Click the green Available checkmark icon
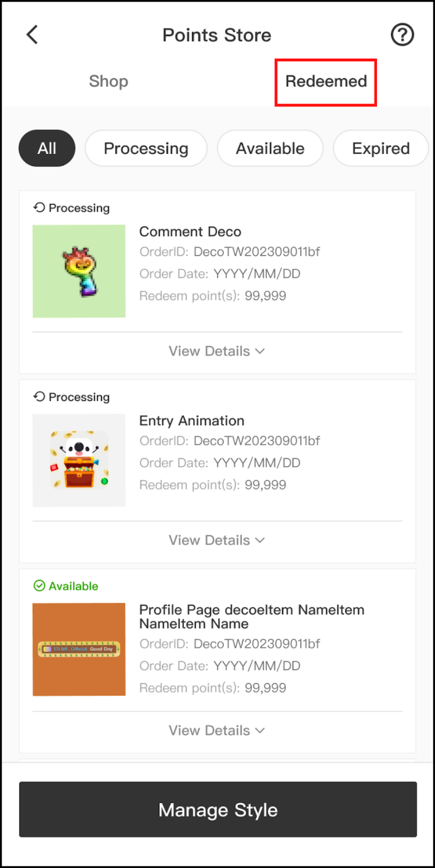435x868 pixels. 39,586
